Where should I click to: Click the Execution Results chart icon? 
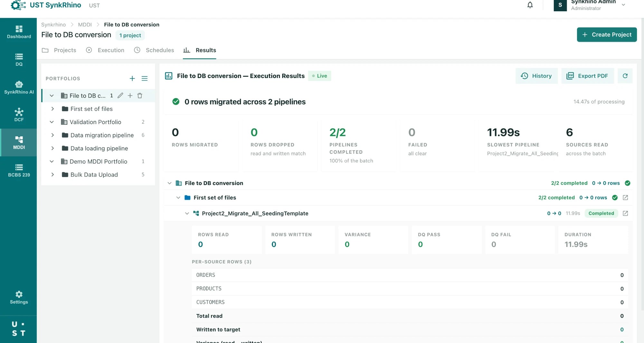169,76
